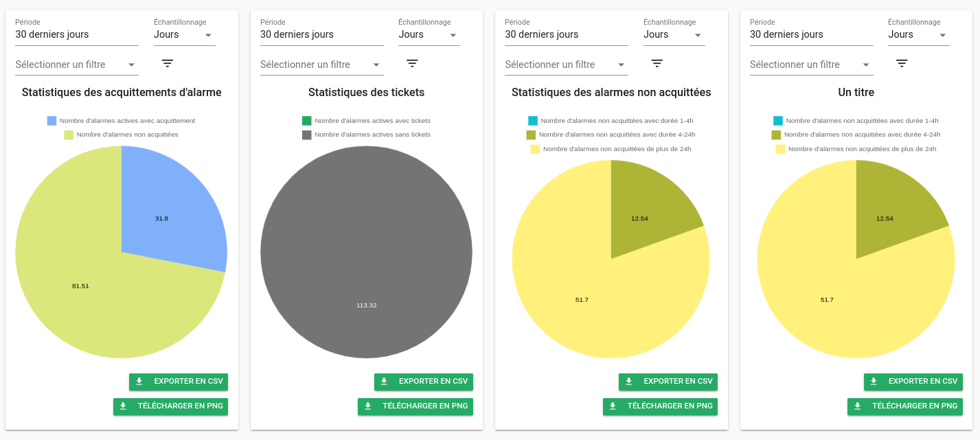The image size is (980, 440).
Task: Click Période field in acquittements d'alarme card
Action: [x=77, y=35]
